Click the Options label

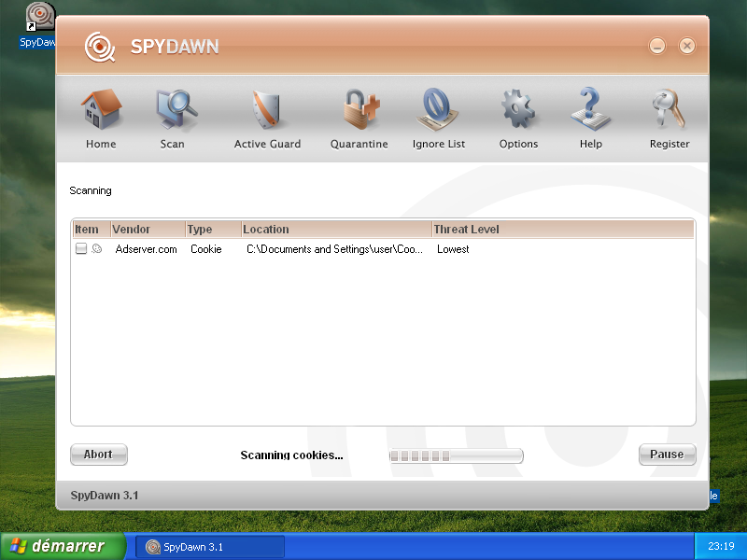click(x=518, y=144)
